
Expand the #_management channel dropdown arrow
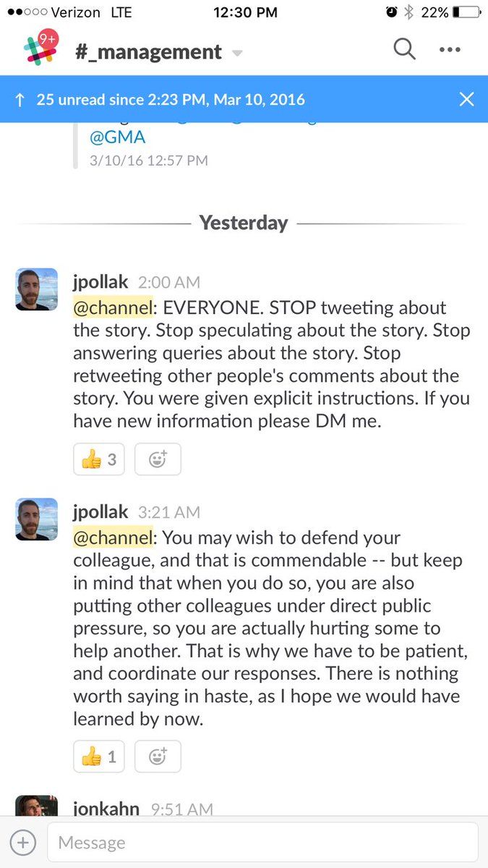[x=237, y=53]
